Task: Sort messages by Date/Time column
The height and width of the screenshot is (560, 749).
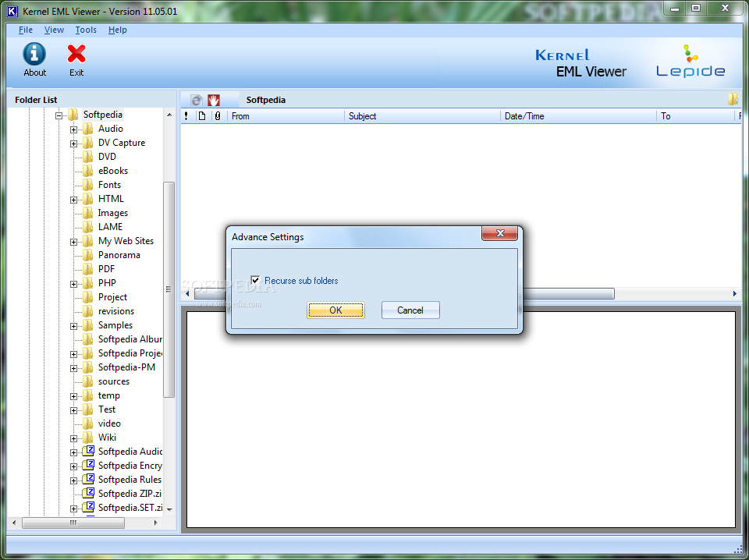Action: (578, 116)
